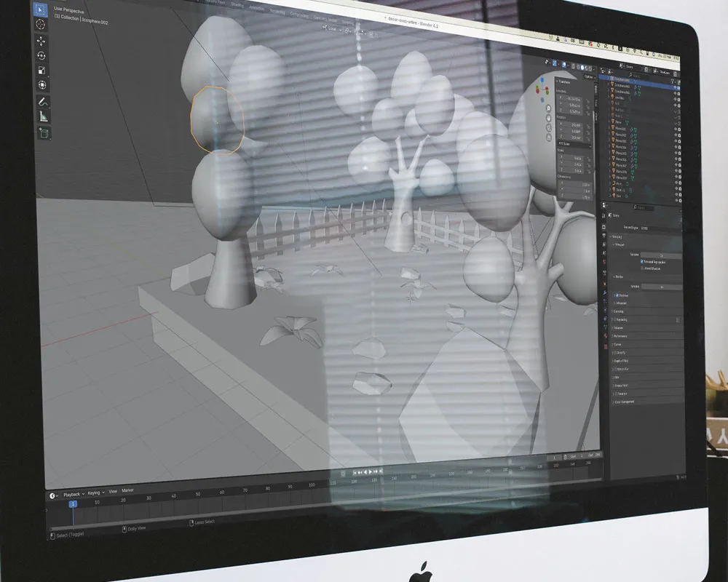Select the 3D Cursor tool

41,25
